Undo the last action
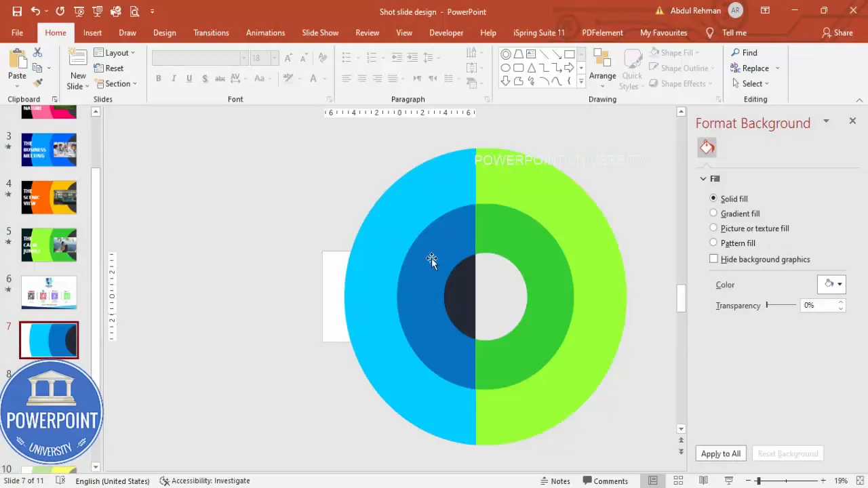Image resolution: width=868 pixels, height=488 pixels. tap(35, 12)
